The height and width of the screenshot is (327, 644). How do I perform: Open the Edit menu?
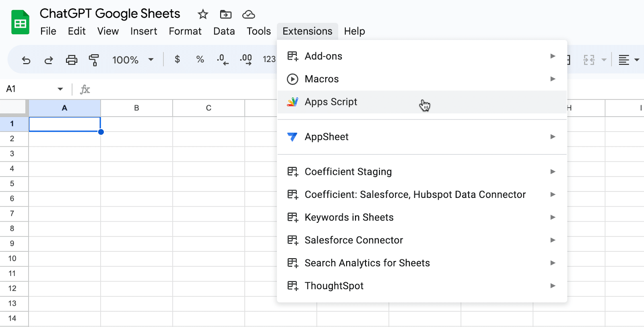tap(76, 31)
